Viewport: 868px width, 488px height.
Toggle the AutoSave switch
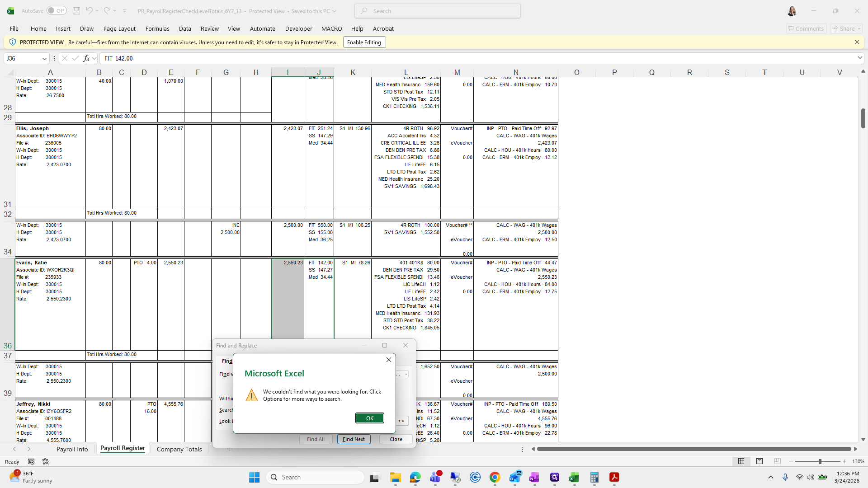click(57, 11)
